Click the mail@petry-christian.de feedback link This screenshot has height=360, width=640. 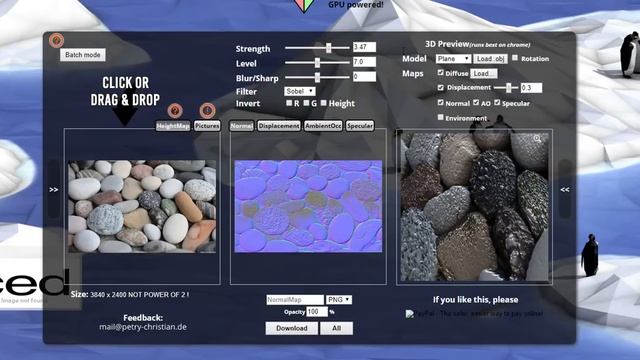(x=143, y=327)
